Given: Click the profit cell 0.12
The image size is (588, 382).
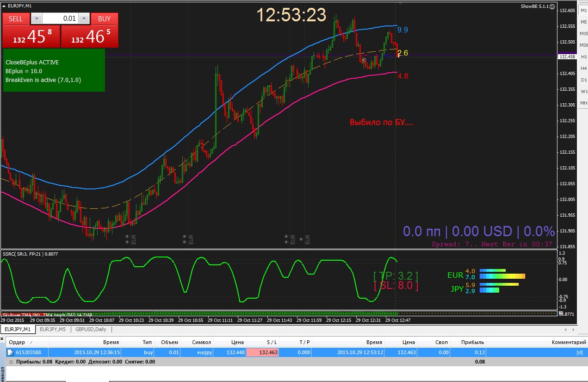Looking at the screenshot, I should (x=479, y=352).
